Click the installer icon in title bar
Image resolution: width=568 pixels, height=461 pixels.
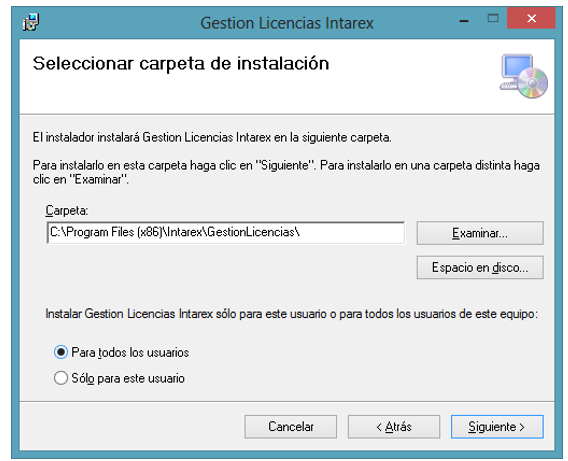click(x=31, y=22)
